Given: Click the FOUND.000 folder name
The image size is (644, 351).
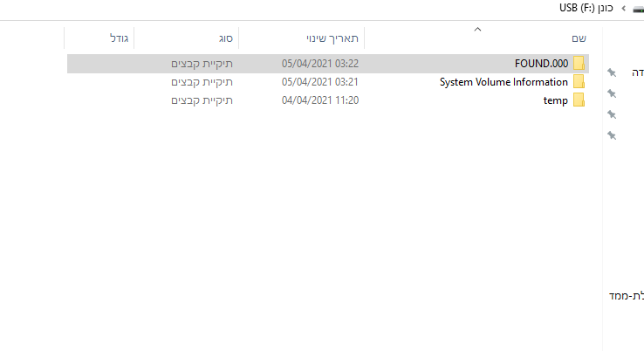Looking at the screenshot, I should point(541,64).
